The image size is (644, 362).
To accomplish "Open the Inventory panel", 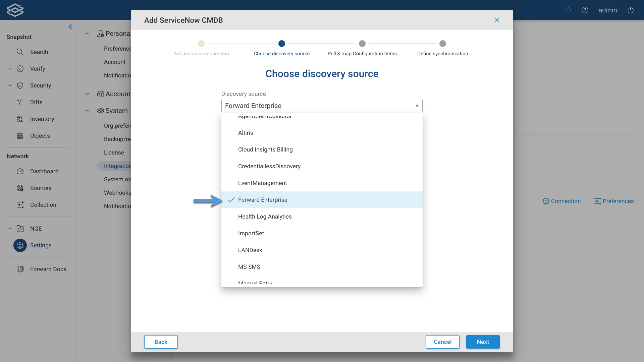I will [x=42, y=119].
